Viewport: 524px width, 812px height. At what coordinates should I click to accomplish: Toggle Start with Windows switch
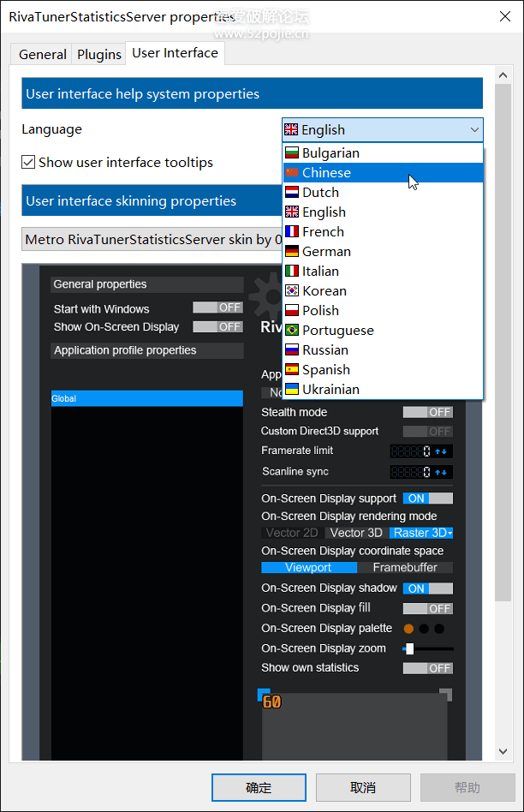coord(217,307)
